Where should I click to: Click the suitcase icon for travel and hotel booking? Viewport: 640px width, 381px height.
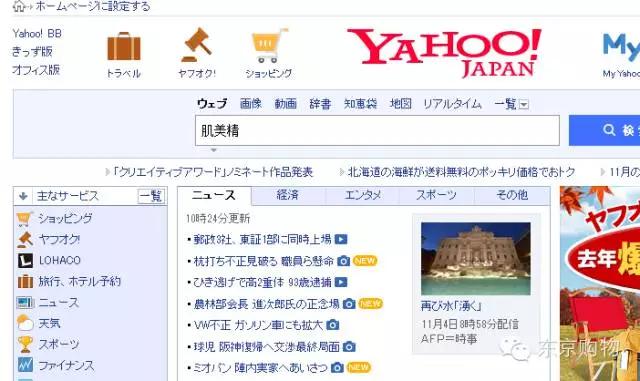[x=25, y=281]
